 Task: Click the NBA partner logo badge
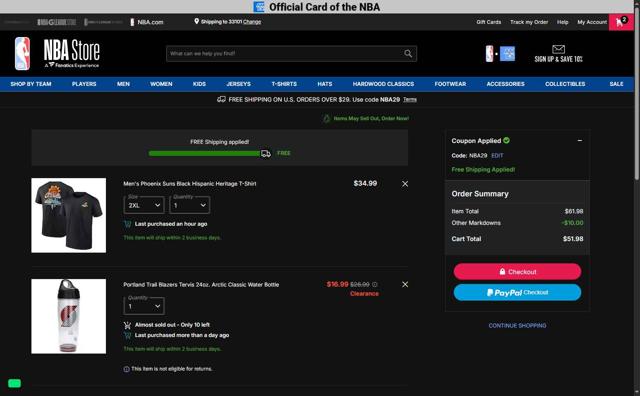tap(500, 53)
